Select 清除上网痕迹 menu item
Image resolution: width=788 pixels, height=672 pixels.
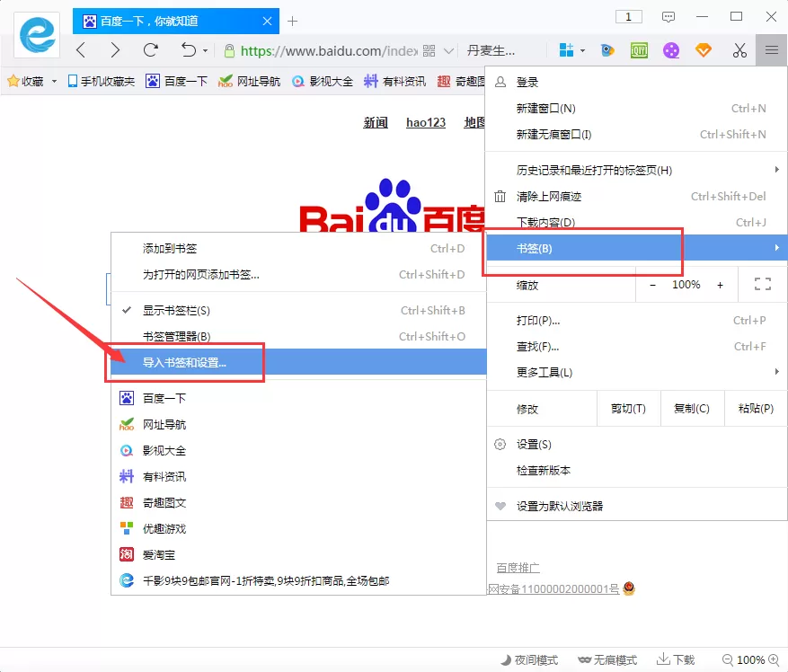[636, 196]
